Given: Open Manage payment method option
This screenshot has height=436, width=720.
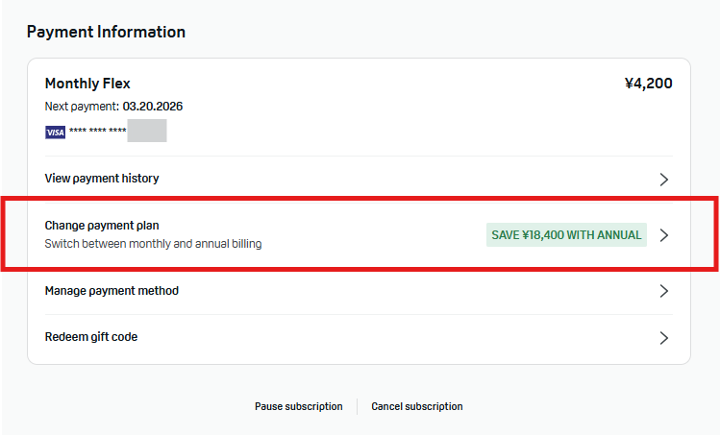Looking at the screenshot, I should coord(112,291).
